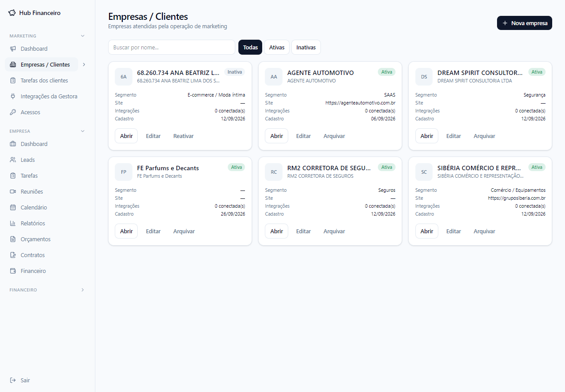Archive the FE Parfums e Decants company
This screenshot has height=392, width=565.
(184, 231)
